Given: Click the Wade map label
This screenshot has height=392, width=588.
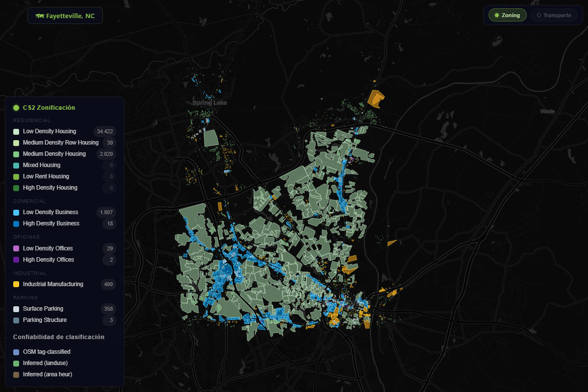Looking at the screenshot, I should [547, 111].
